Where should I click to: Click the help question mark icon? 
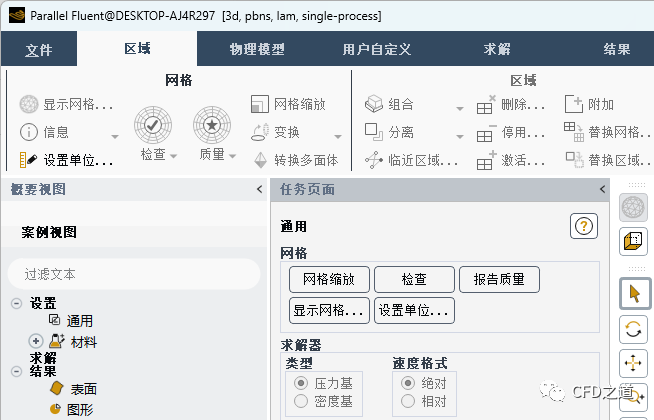[x=584, y=226]
